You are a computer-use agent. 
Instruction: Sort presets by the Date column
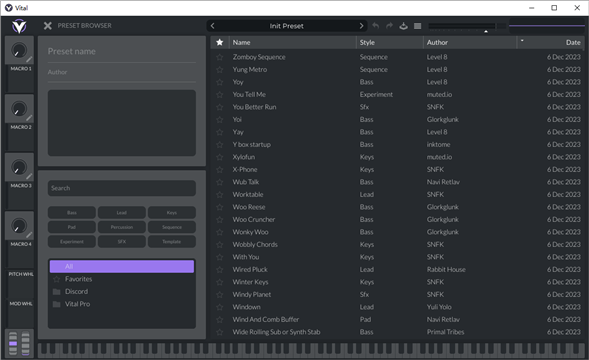(551, 42)
